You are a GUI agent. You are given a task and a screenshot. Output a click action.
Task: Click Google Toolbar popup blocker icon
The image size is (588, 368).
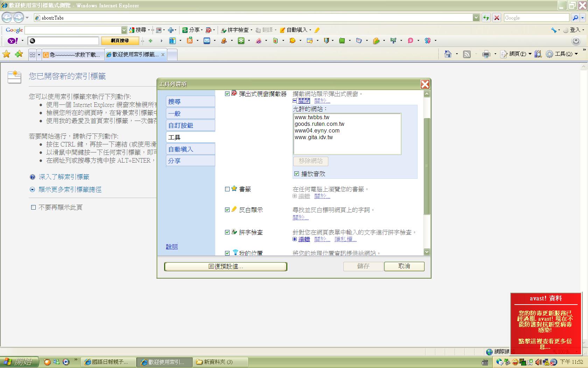(x=209, y=30)
